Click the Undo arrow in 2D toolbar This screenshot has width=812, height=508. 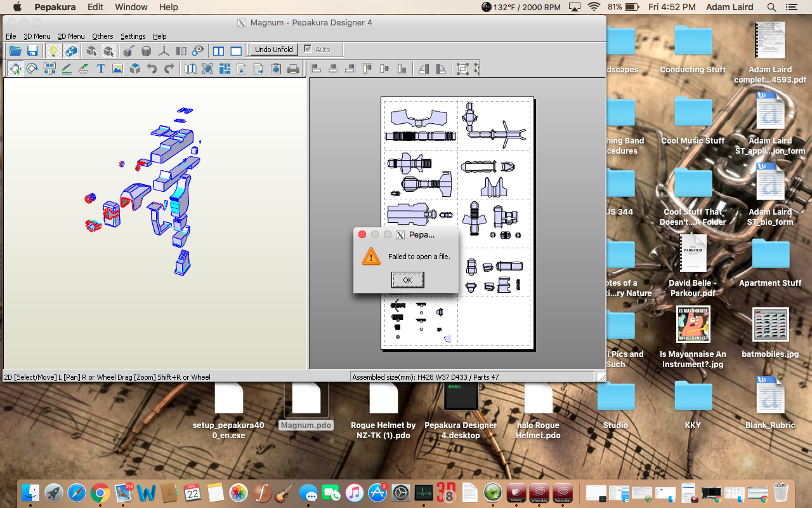[152, 69]
